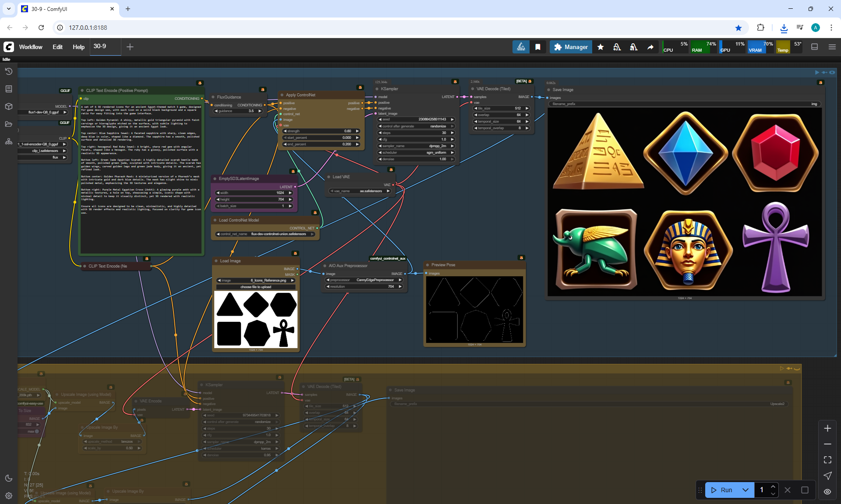
Task: Click the 6 icons reference image thumbnail
Action: click(256, 319)
